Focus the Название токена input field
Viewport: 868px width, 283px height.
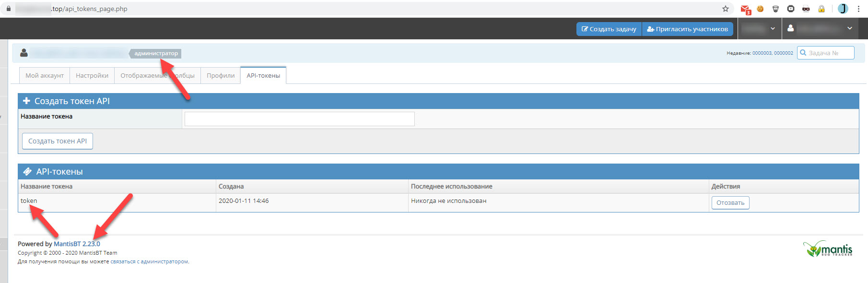(x=299, y=119)
